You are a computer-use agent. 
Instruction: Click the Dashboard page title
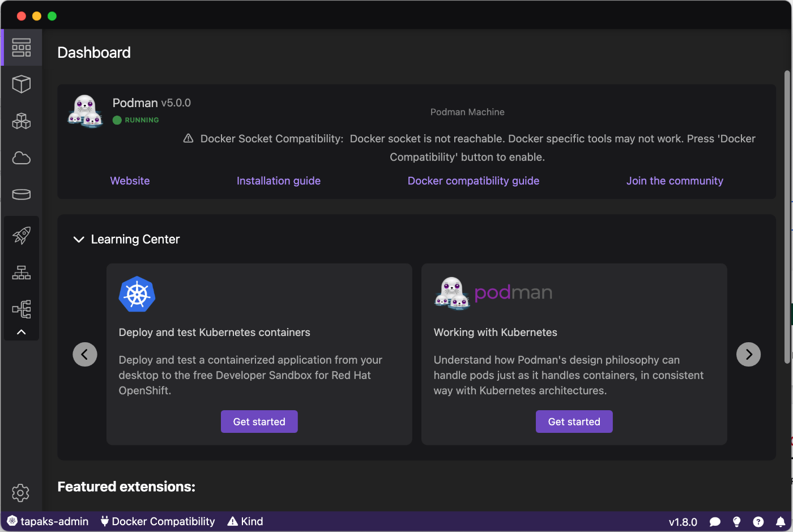tap(94, 53)
